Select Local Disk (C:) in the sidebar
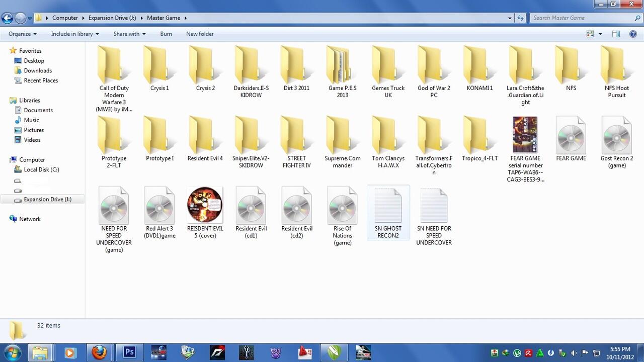The width and height of the screenshot is (644, 362). (41, 169)
